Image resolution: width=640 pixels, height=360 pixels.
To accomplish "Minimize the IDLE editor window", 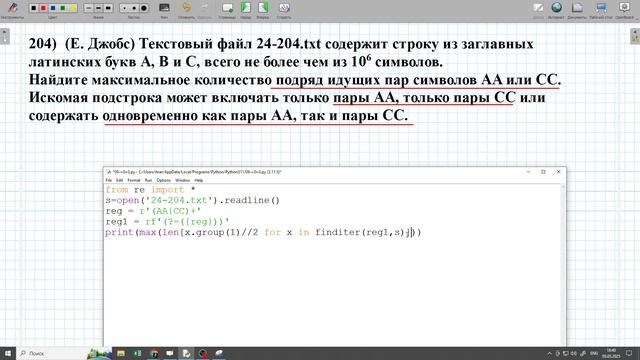I will tap(529, 172).
